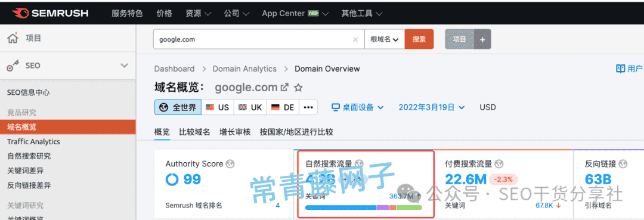The height and width of the screenshot is (220, 644).
Task: Clear the search field with the X icon
Action: tap(355, 40)
